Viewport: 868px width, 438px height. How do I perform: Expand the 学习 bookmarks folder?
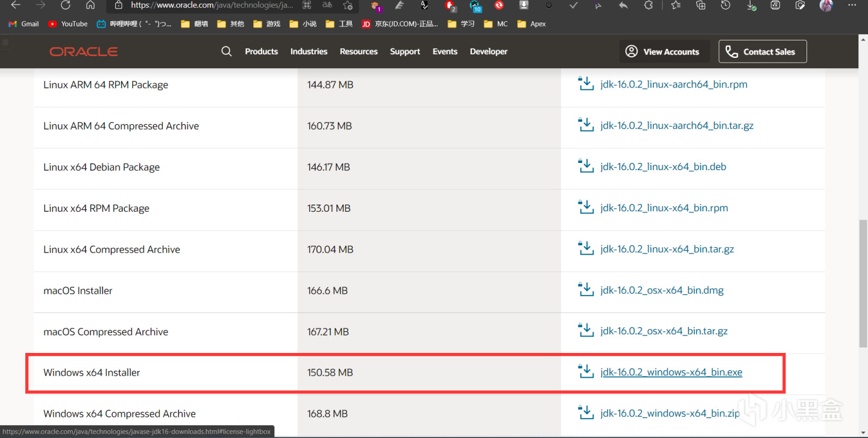461,24
